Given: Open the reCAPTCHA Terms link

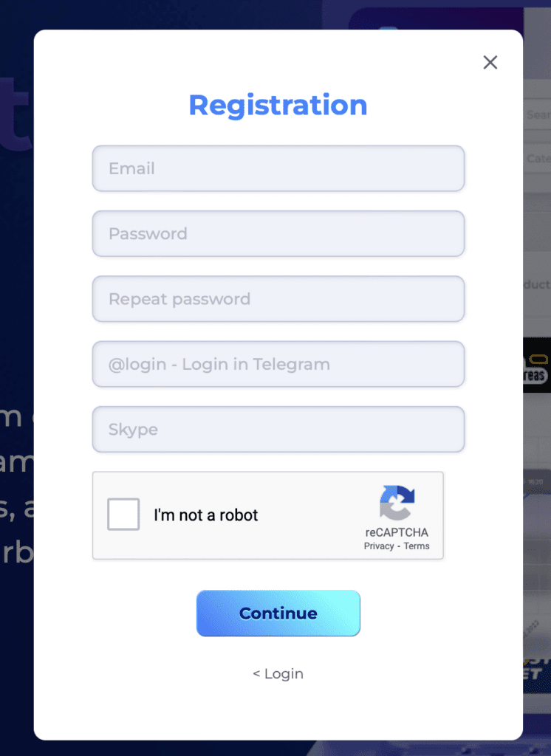Looking at the screenshot, I should [417, 546].
